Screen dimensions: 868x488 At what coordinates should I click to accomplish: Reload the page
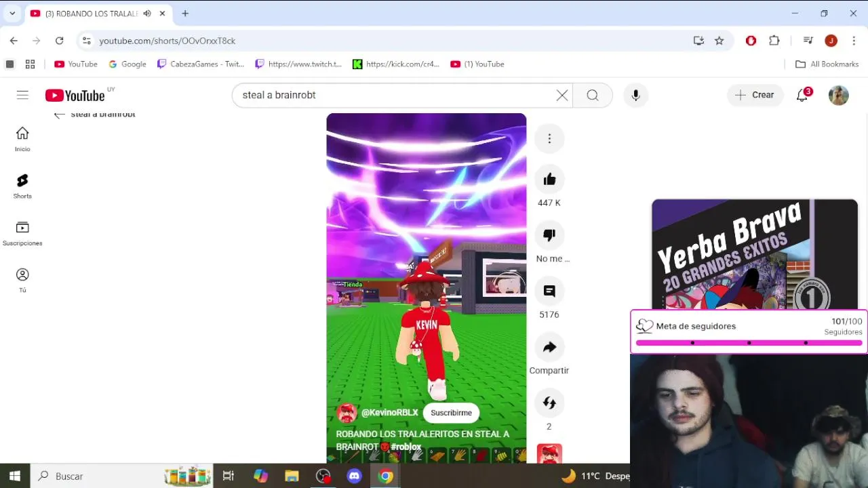click(x=59, y=41)
